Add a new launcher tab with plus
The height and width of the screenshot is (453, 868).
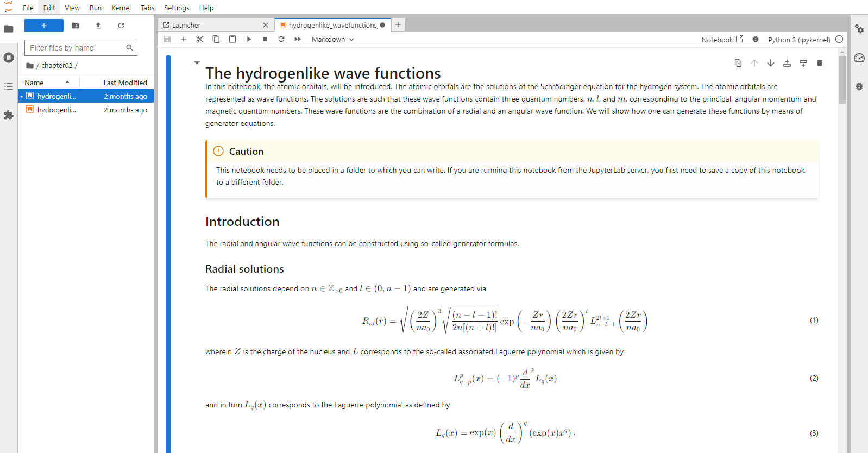point(398,24)
